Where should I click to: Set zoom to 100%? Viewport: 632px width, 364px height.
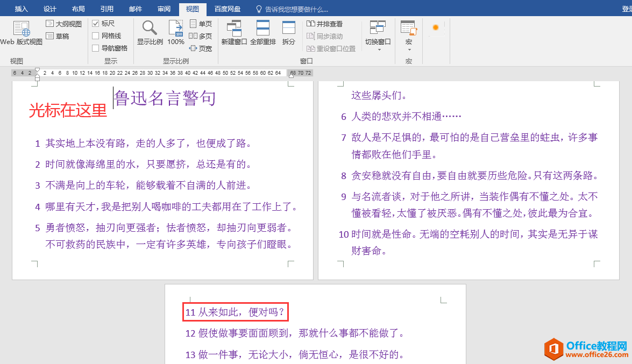[x=176, y=33]
